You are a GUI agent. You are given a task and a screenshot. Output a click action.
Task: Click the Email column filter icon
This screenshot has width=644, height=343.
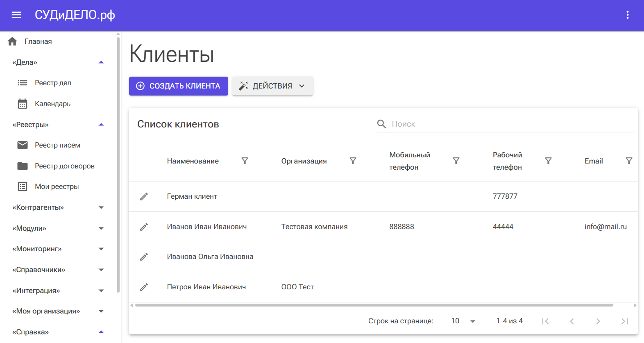pos(629,161)
